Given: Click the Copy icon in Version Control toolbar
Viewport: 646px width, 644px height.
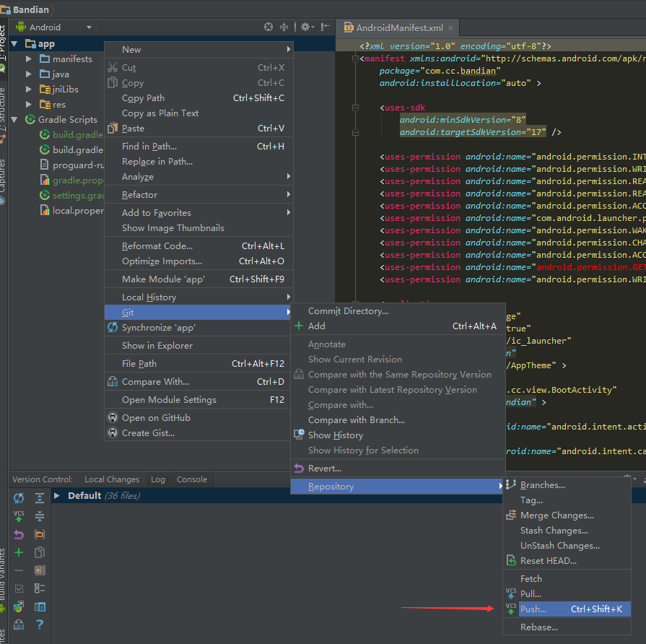Looking at the screenshot, I should 40,552.
